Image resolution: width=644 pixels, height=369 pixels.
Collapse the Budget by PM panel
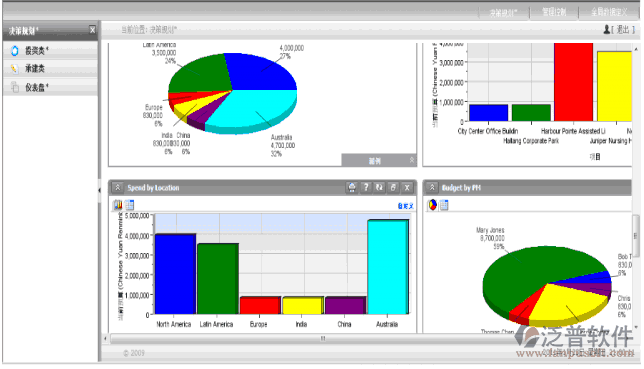point(432,187)
